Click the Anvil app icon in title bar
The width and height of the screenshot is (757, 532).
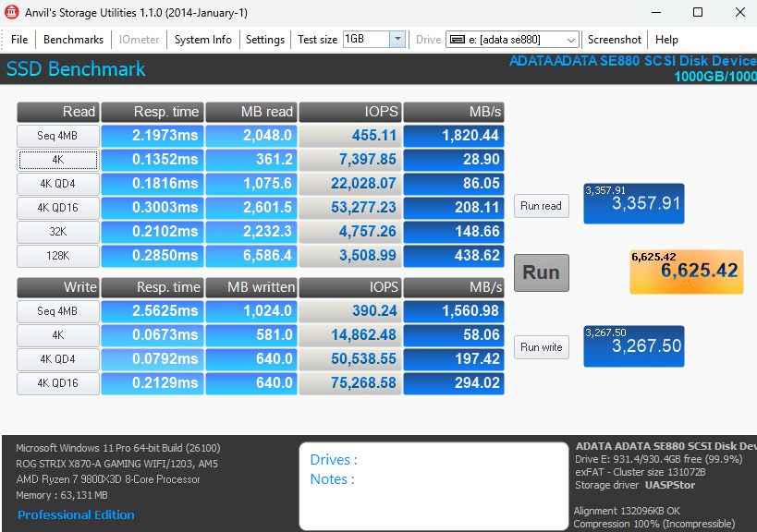(x=11, y=13)
